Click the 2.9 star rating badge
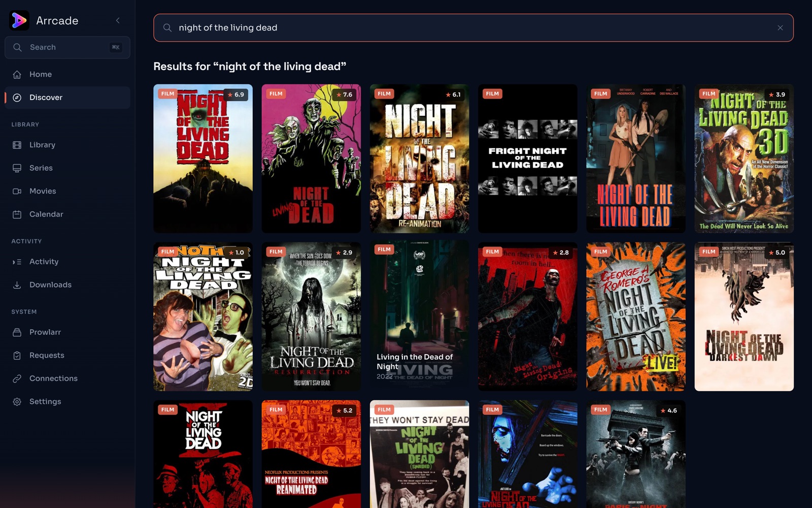This screenshot has width=812, height=508. [344, 252]
